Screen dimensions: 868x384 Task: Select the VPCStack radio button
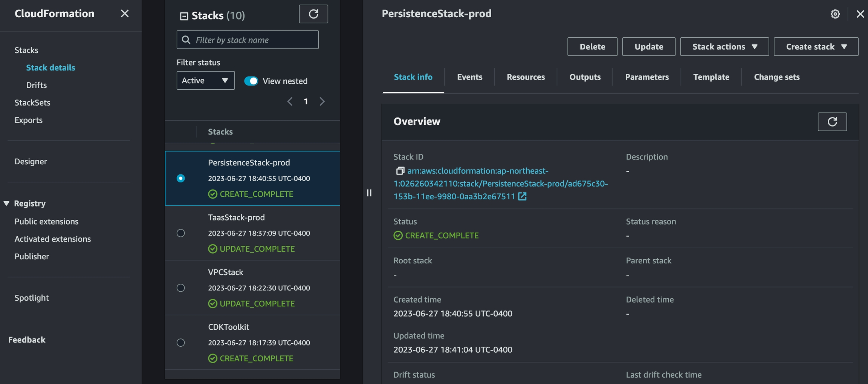click(x=181, y=288)
